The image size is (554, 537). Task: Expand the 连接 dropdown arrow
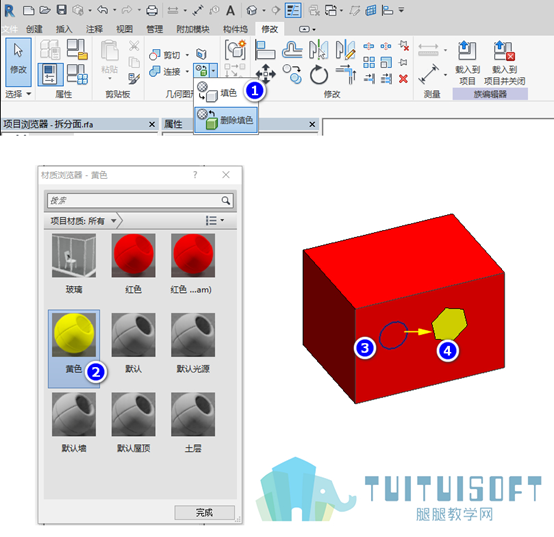pyautogui.click(x=187, y=71)
